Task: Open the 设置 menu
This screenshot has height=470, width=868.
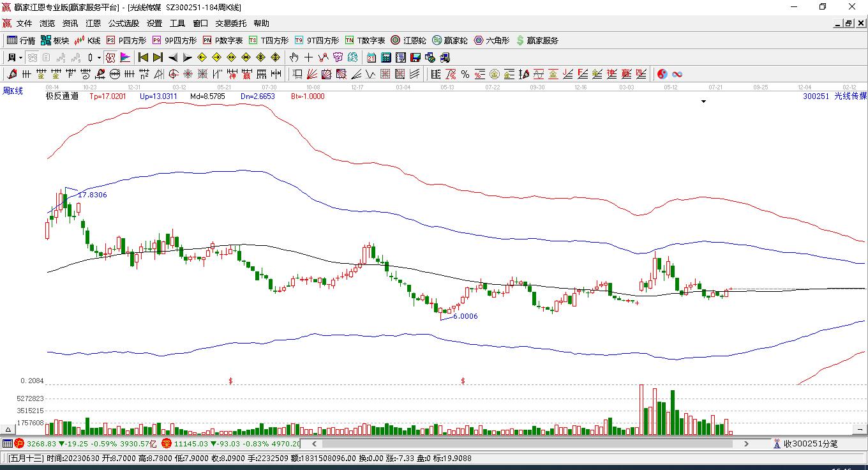Action: pos(154,24)
